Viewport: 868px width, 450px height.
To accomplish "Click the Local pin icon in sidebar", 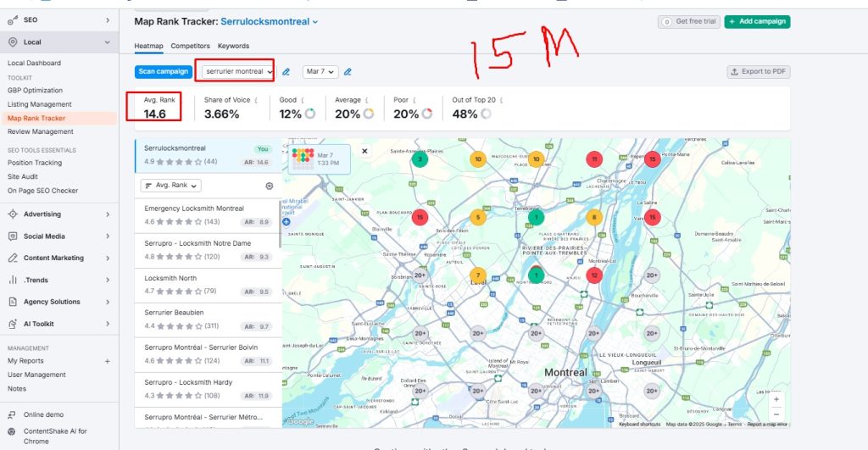I will 13,42.
